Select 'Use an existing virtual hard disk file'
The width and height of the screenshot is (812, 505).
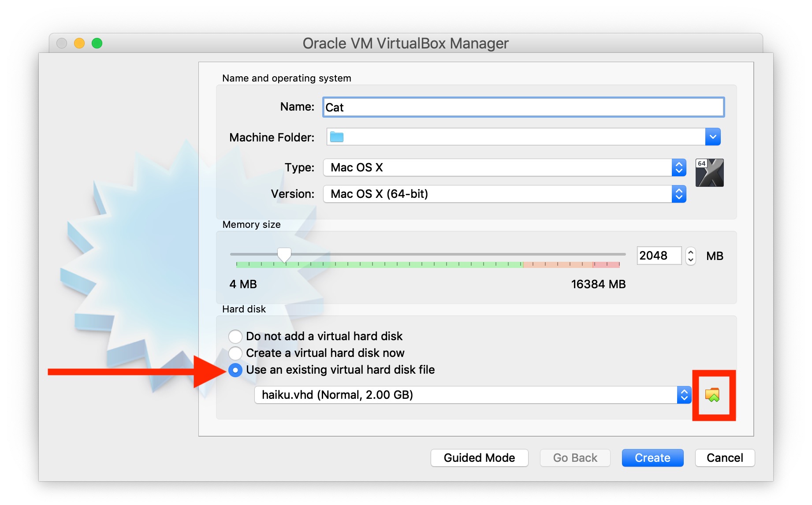[235, 370]
